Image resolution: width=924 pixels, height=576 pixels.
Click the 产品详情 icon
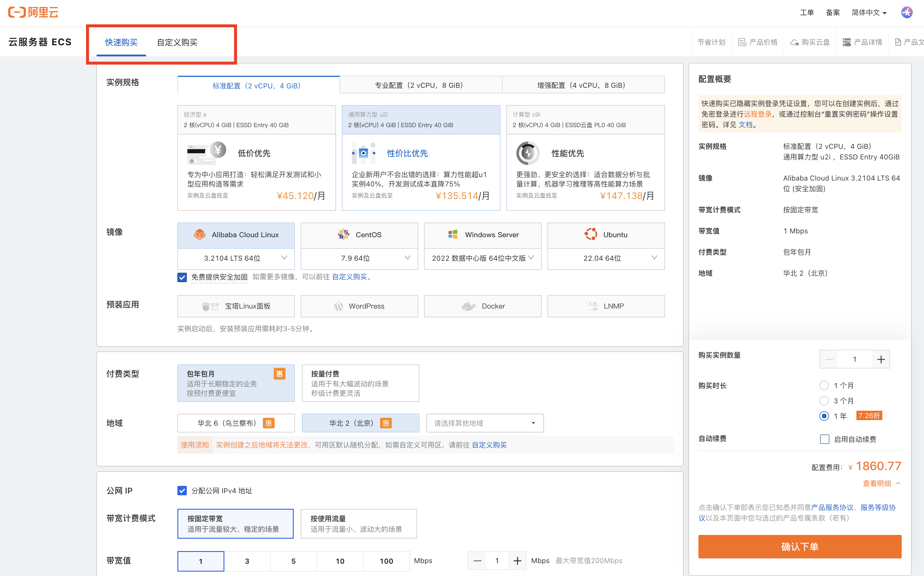tap(847, 42)
